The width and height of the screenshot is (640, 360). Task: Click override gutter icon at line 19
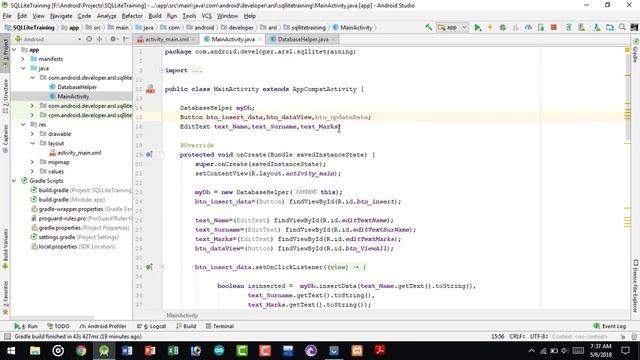(149, 155)
